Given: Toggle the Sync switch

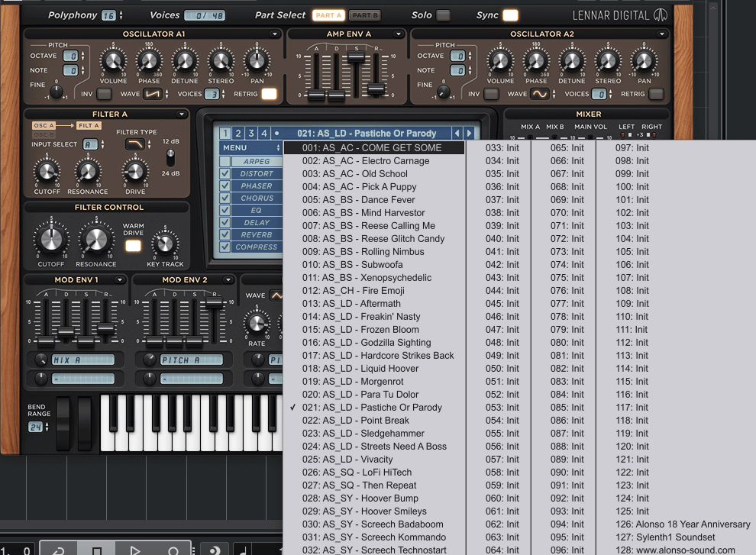Looking at the screenshot, I should pos(510,15).
